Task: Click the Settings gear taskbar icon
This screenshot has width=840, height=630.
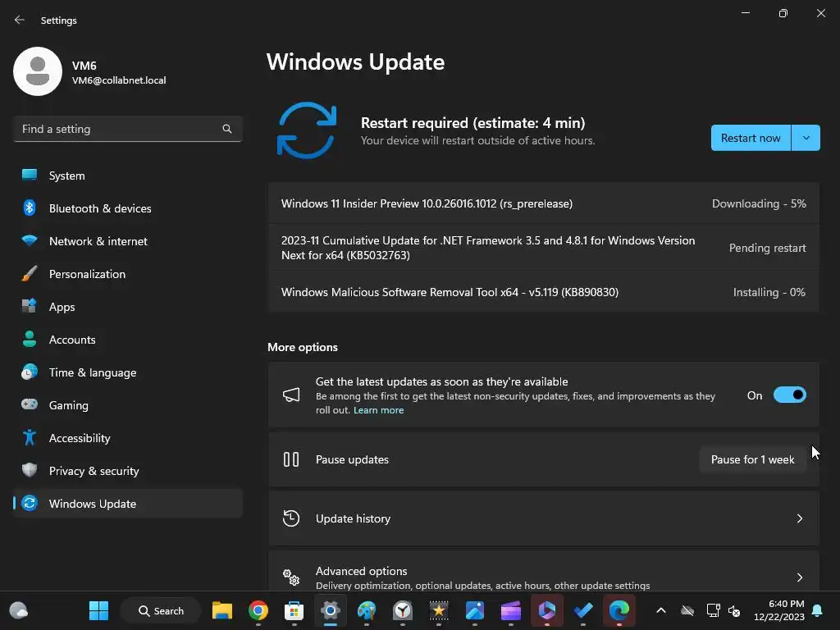Action: (x=330, y=610)
